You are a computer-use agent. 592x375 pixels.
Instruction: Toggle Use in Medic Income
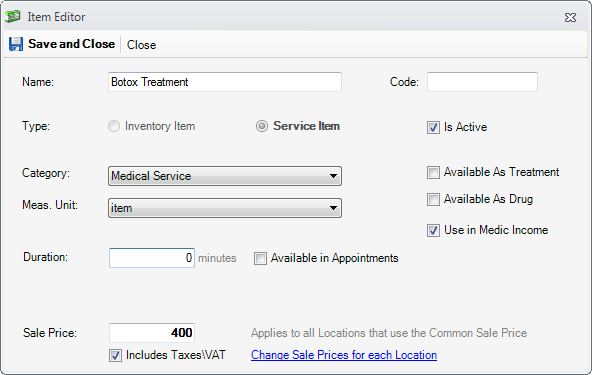click(433, 230)
